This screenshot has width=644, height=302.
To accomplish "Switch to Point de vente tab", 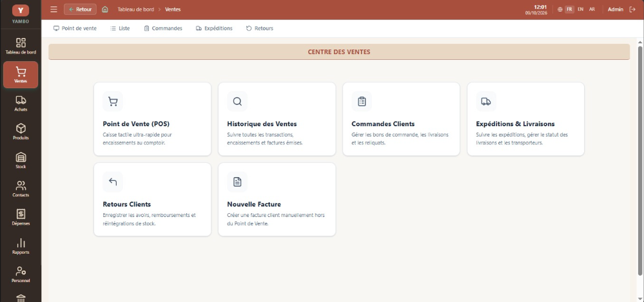I will pyautogui.click(x=75, y=28).
